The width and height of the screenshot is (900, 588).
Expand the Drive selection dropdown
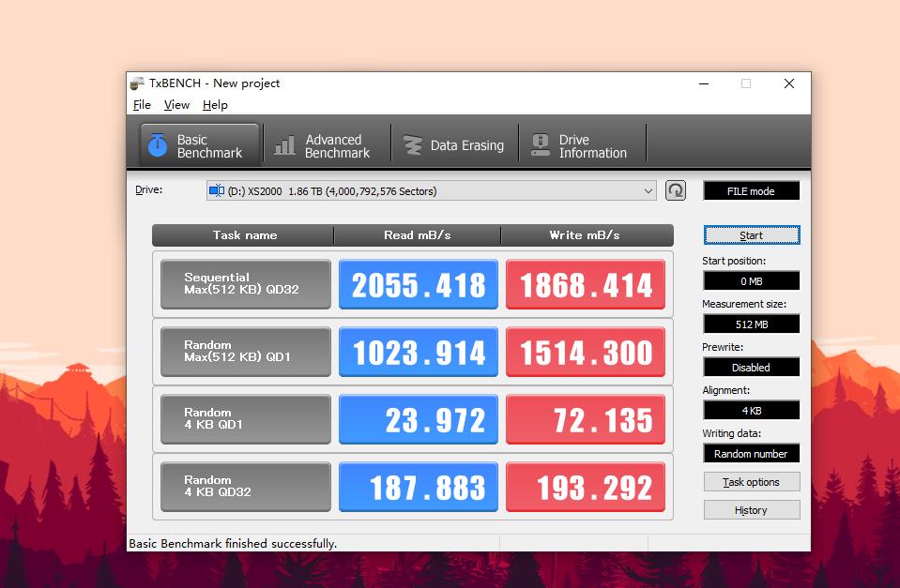(431, 191)
